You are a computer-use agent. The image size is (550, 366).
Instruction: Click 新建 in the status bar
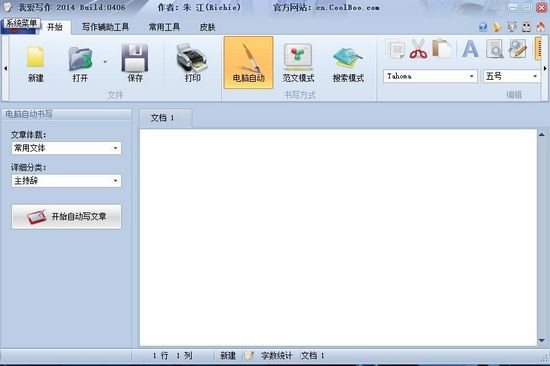click(228, 356)
